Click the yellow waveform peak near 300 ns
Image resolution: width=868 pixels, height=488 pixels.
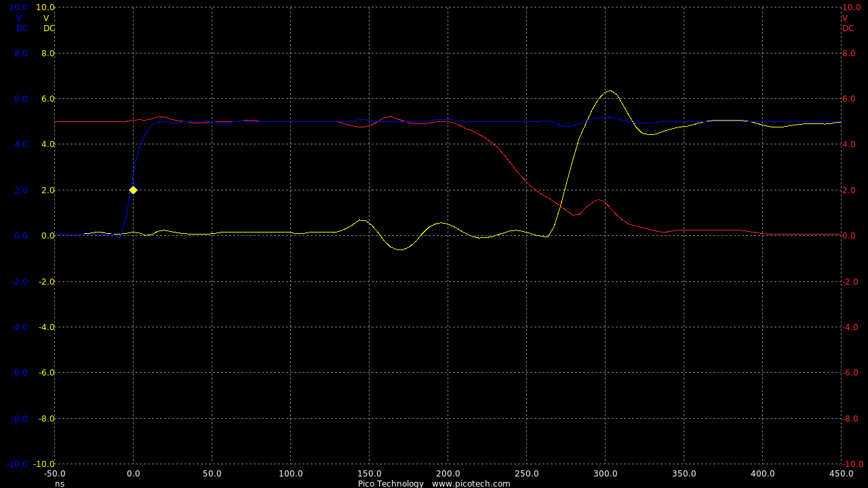pyautogui.click(x=610, y=90)
